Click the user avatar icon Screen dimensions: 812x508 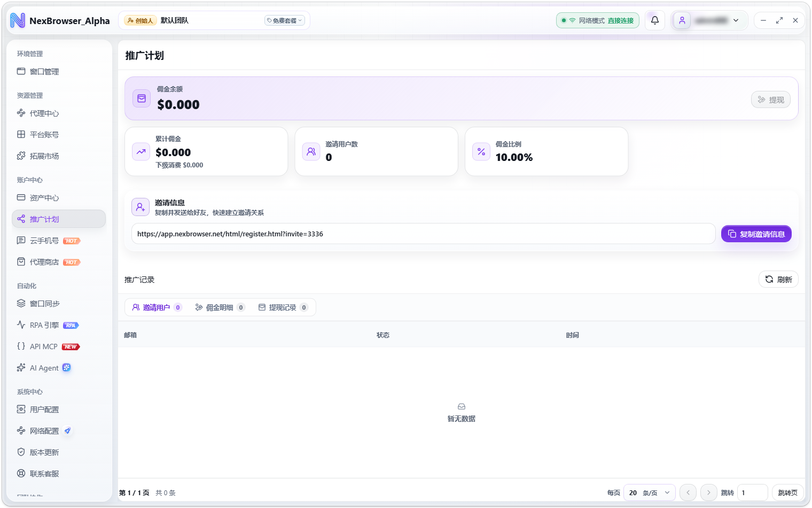tap(682, 20)
